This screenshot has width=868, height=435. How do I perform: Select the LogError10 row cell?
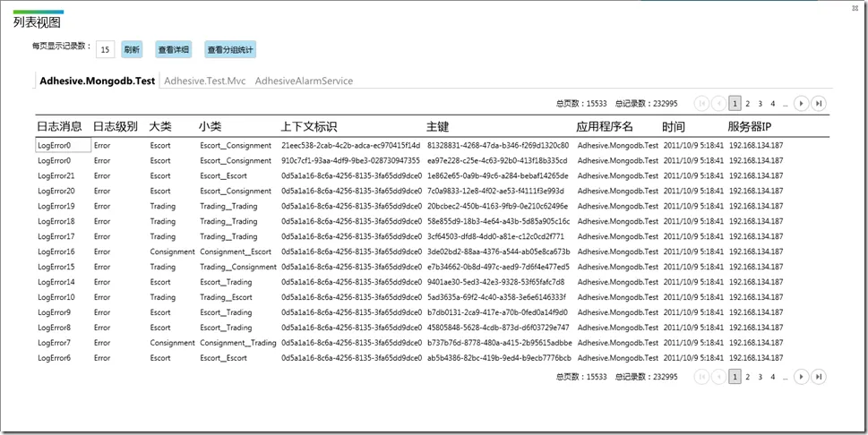coord(56,297)
